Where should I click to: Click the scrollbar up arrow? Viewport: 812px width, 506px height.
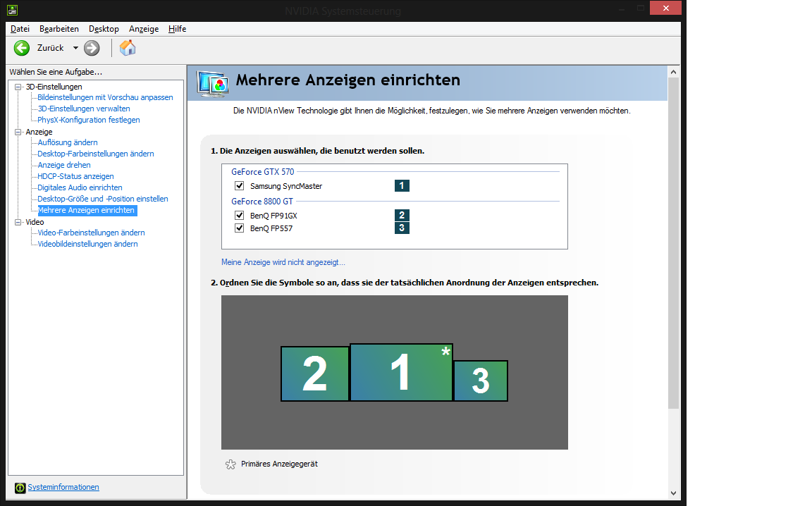click(673, 72)
